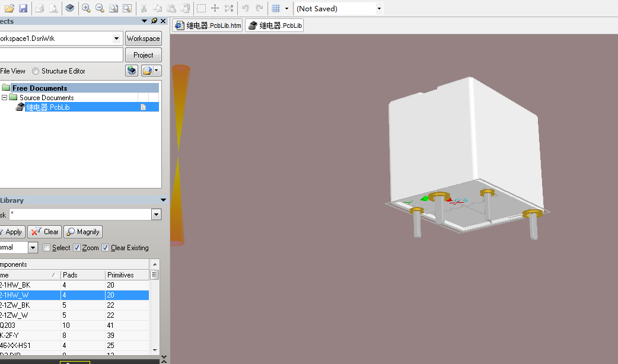Collapse the PCB Library panel arrow
Screen dimensions: 618x364
tap(163, 200)
